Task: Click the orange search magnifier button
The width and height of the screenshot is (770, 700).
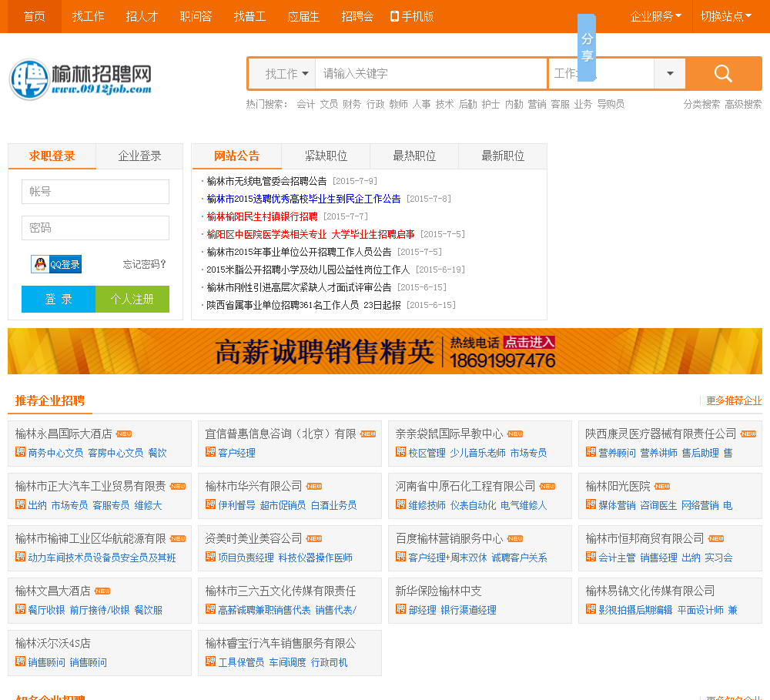Action: pos(723,74)
